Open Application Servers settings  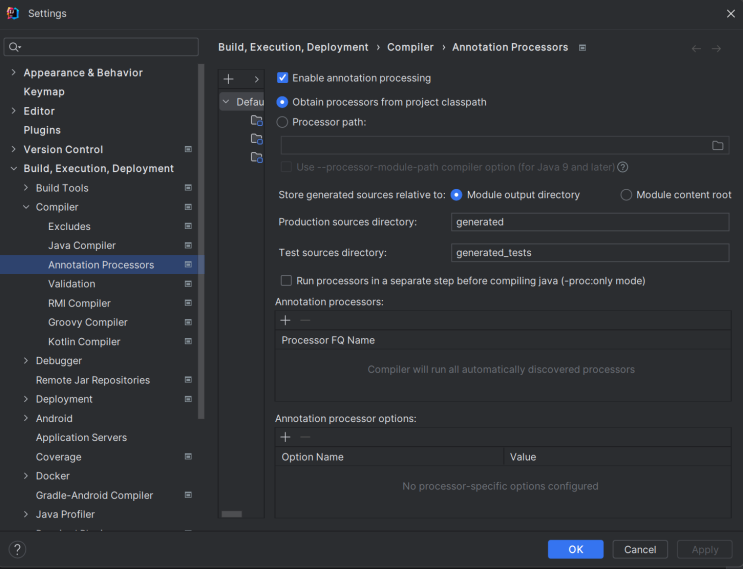(82, 438)
